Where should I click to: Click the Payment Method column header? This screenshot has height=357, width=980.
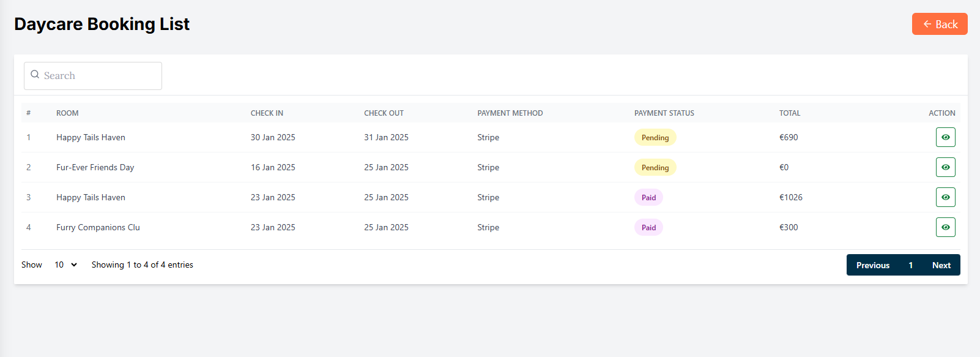click(510, 113)
